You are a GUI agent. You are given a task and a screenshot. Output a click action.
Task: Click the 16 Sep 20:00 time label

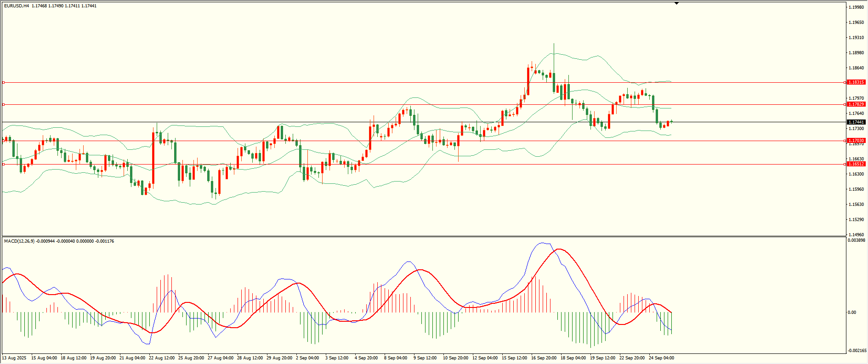pos(544,358)
